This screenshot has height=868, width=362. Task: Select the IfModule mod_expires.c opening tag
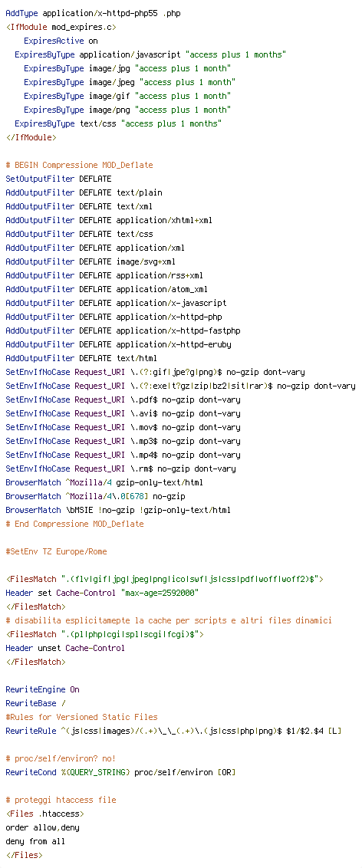click(x=61, y=27)
